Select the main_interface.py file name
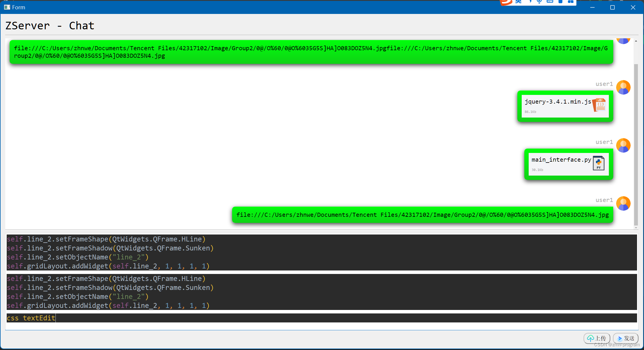The image size is (644, 350). click(561, 160)
